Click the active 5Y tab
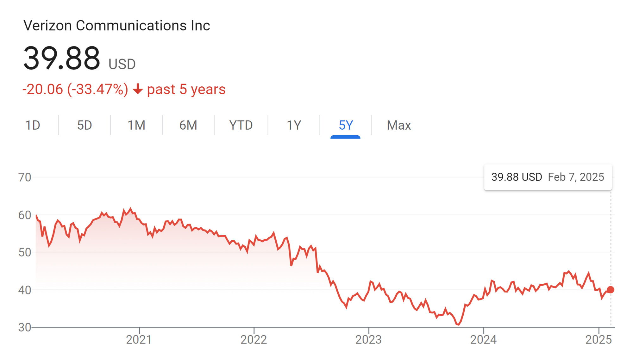Screen dimensions: 633x364 coord(346,125)
